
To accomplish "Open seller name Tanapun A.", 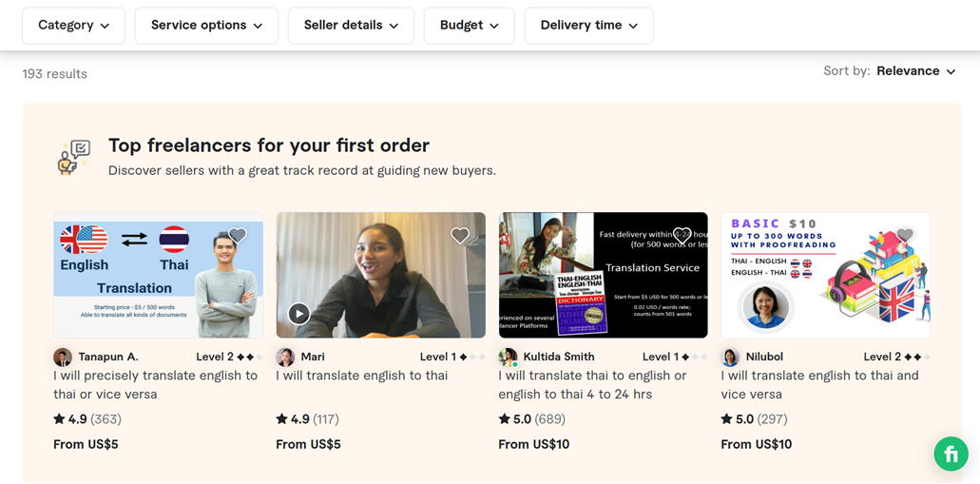I will click(108, 358).
